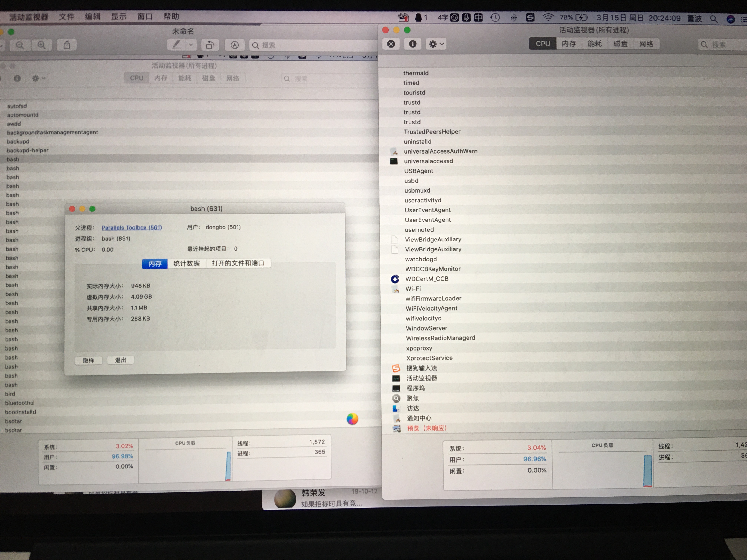The width and height of the screenshot is (747, 560).
Task: Click the process info icon
Action: 413,44
